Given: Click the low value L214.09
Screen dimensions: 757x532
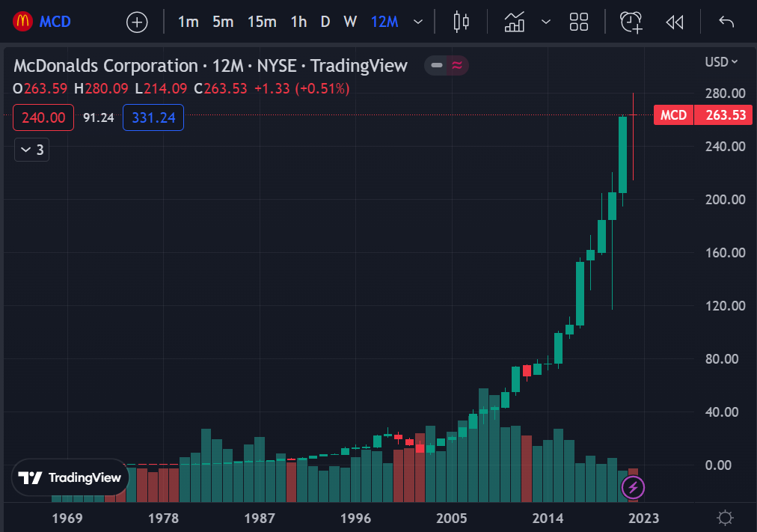Looking at the screenshot, I should click(x=161, y=89).
